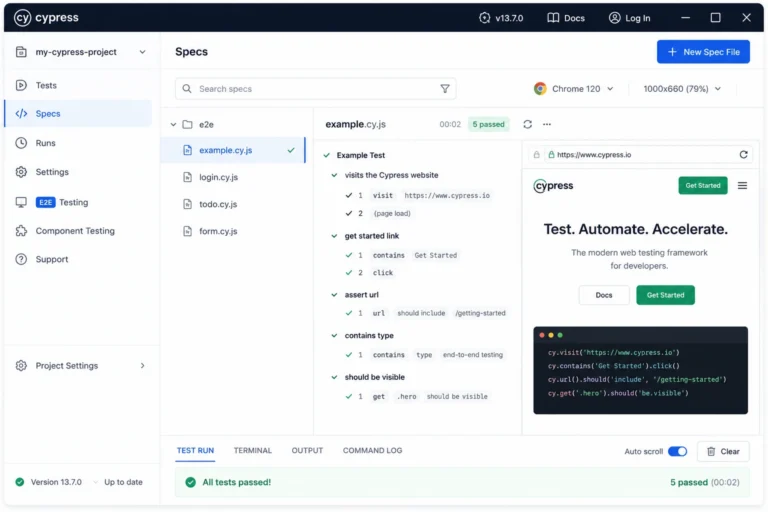Open the Chrome 120 browser dropdown
This screenshot has width=768, height=512.
574,89
